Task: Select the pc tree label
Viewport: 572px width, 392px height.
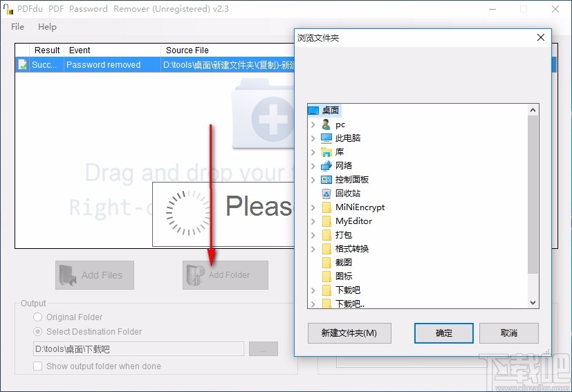Action: coord(340,124)
